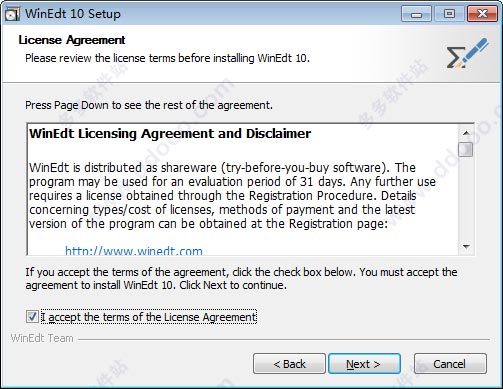Click the empty scrollbar track below the thumb
The height and width of the screenshot is (389, 503).
click(x=466, y=198)
